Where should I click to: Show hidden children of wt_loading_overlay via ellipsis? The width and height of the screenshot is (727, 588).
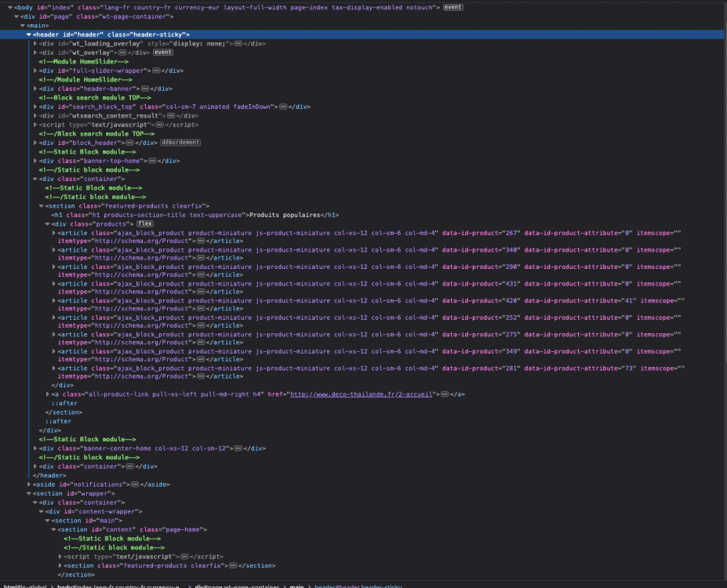pos(238,44)
